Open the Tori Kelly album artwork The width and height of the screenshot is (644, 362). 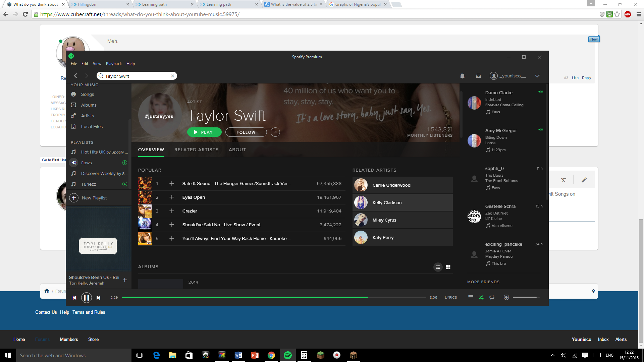[99, 239]
